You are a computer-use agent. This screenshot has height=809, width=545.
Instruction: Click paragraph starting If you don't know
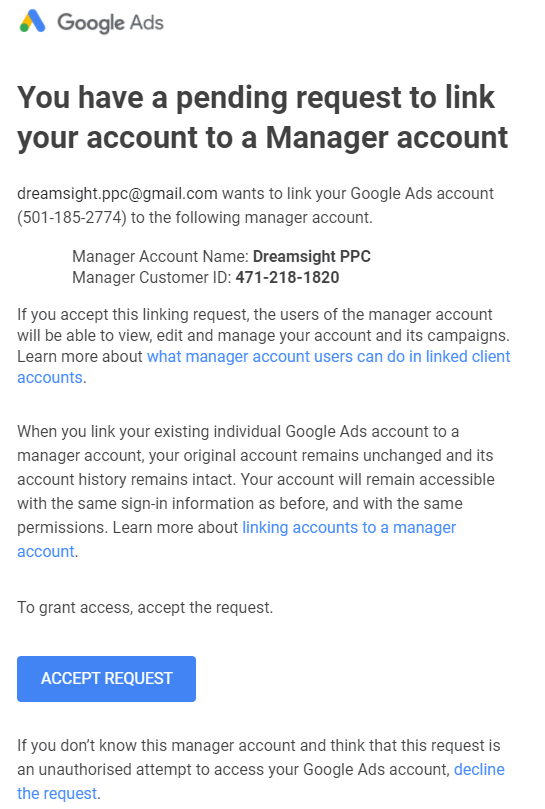[261, 769]
